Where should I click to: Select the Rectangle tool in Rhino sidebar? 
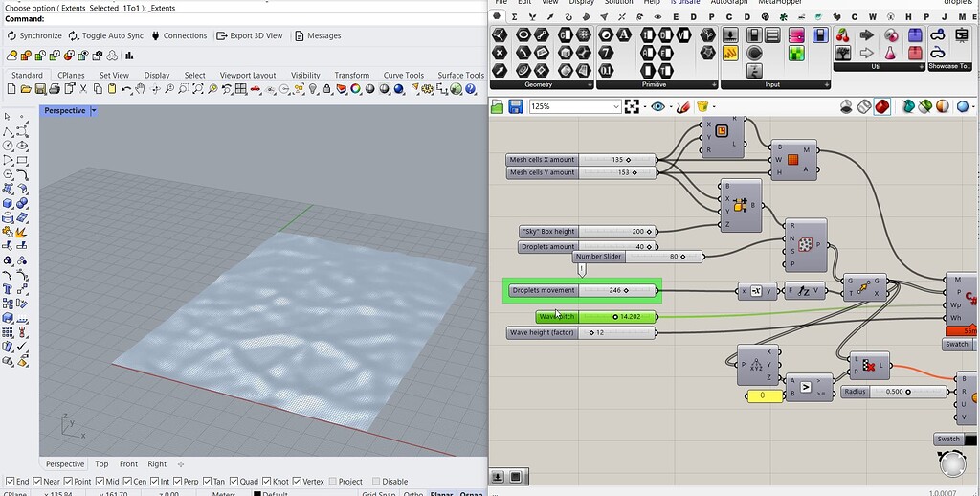coord(22,160)
